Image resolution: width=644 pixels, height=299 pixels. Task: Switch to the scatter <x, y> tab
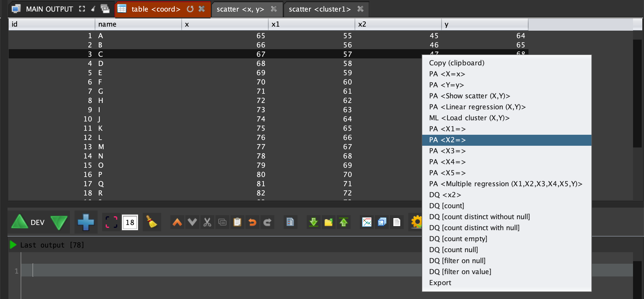pos(240,9)
